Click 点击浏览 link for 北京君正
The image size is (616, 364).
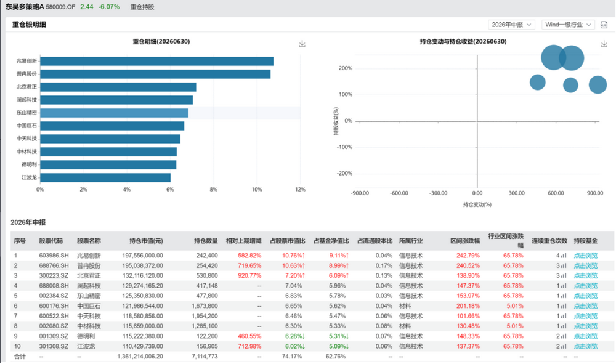pyautogui.click(x=585, y=276)
